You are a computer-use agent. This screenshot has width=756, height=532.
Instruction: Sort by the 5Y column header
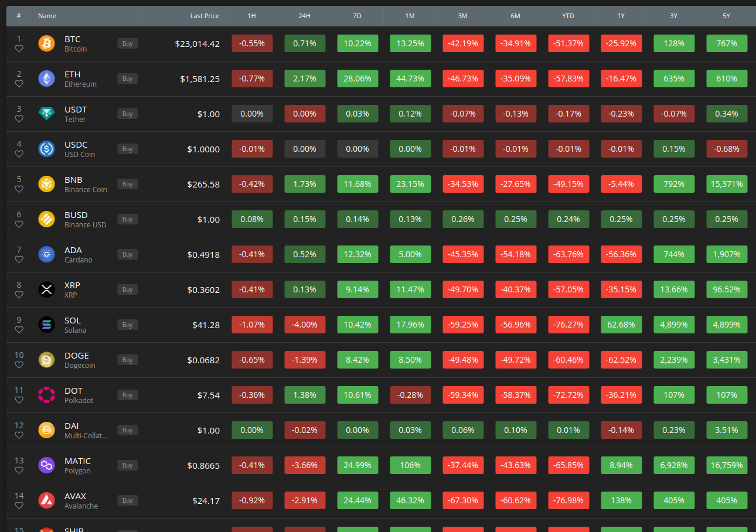[x=726, y=16]
